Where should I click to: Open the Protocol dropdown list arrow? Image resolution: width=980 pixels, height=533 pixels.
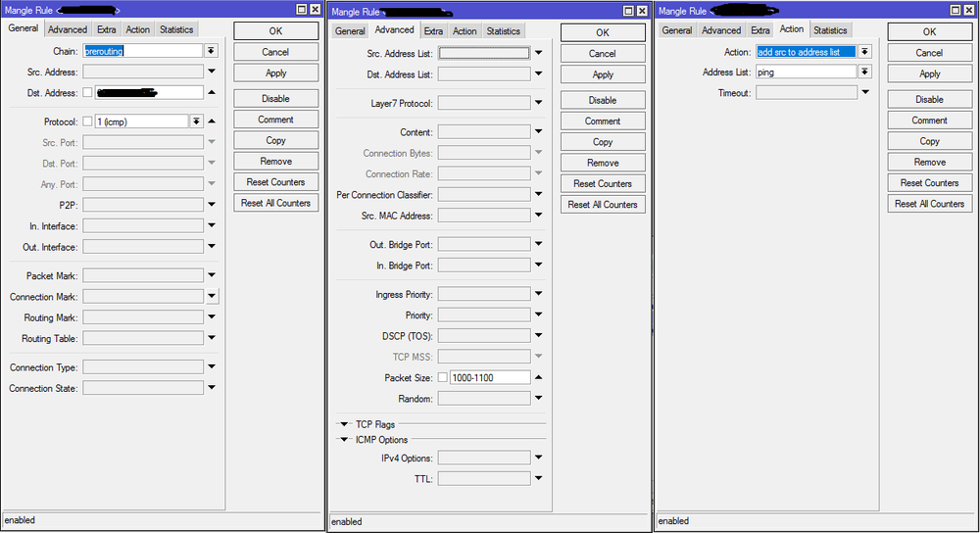click(x=196, y=121)
